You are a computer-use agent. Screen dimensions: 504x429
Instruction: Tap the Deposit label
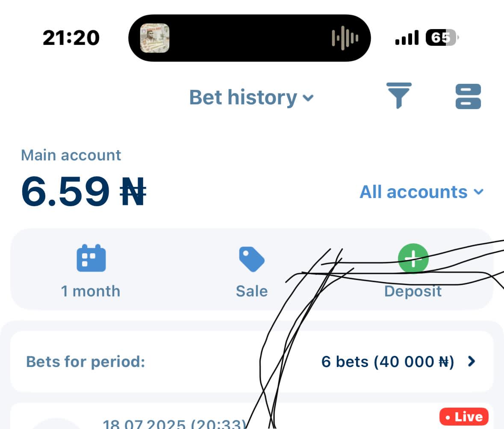pyautogui.click(x=413, y=291)
